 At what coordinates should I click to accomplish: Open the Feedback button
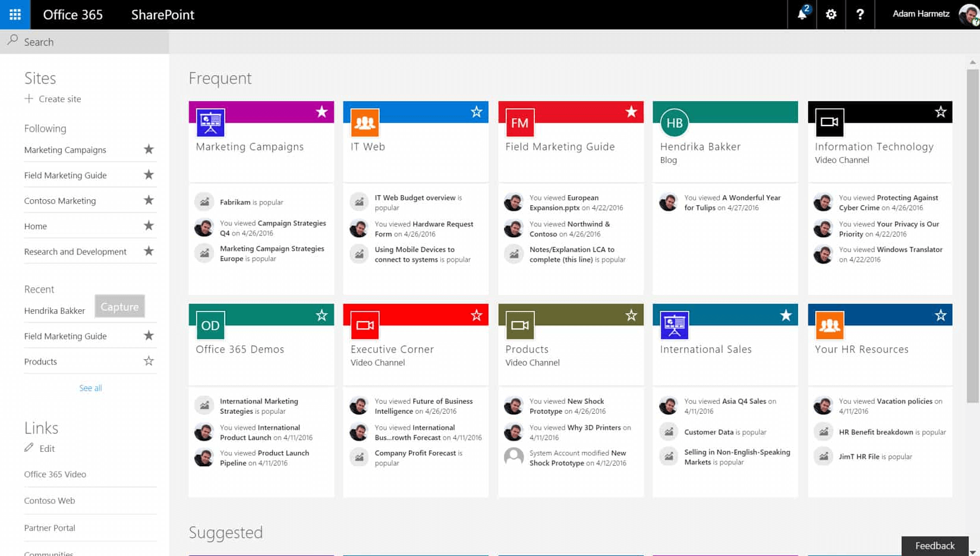pos(935,546)
